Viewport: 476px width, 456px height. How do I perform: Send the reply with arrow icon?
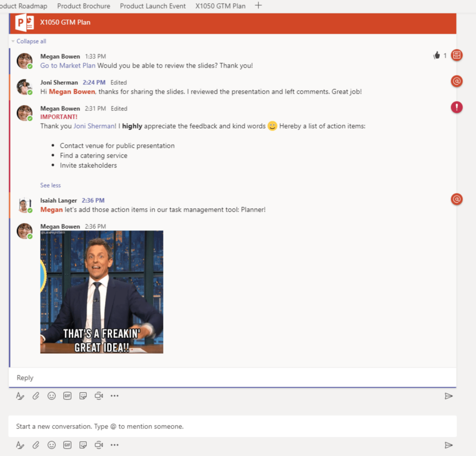tap(449, 396)
